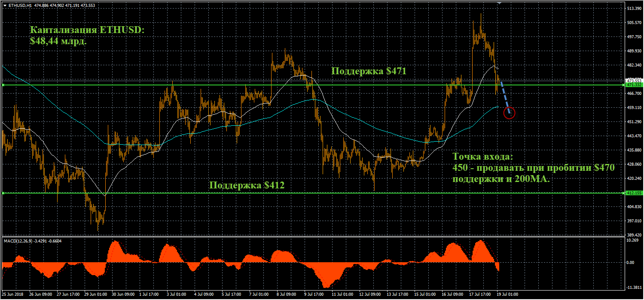Select the 'Поддержка $471' text label

[x=369, y=72]
